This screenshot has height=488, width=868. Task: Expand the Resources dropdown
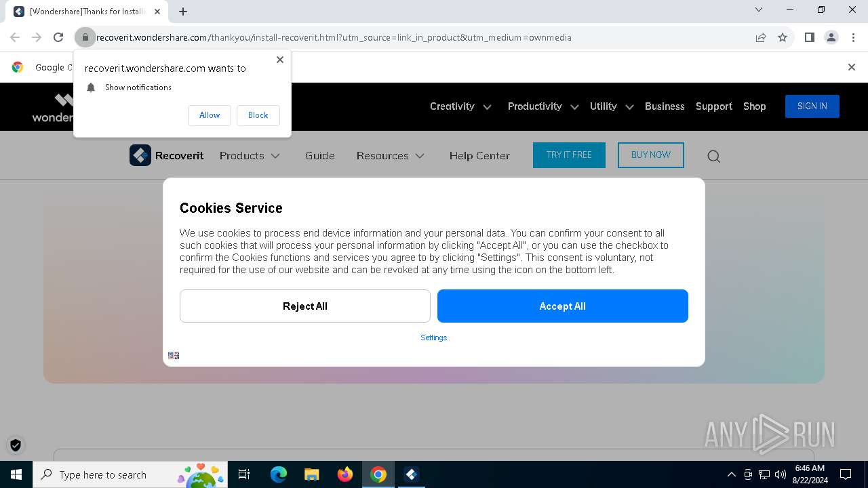coord(391,156)
